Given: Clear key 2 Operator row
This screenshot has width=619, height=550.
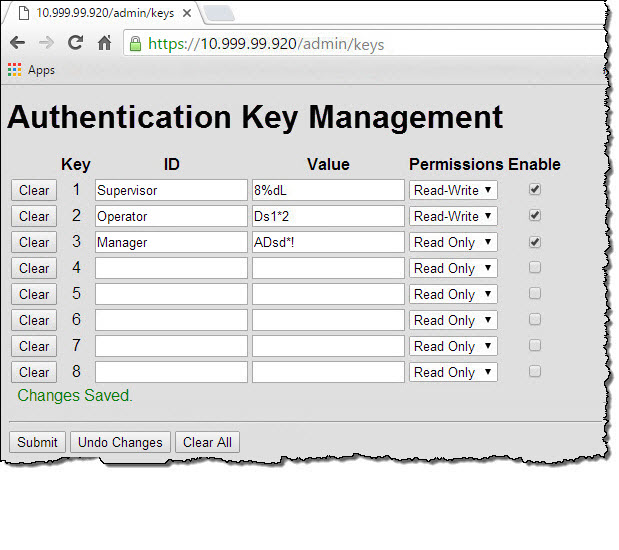Looking at the screenshot, I should 34,216.
